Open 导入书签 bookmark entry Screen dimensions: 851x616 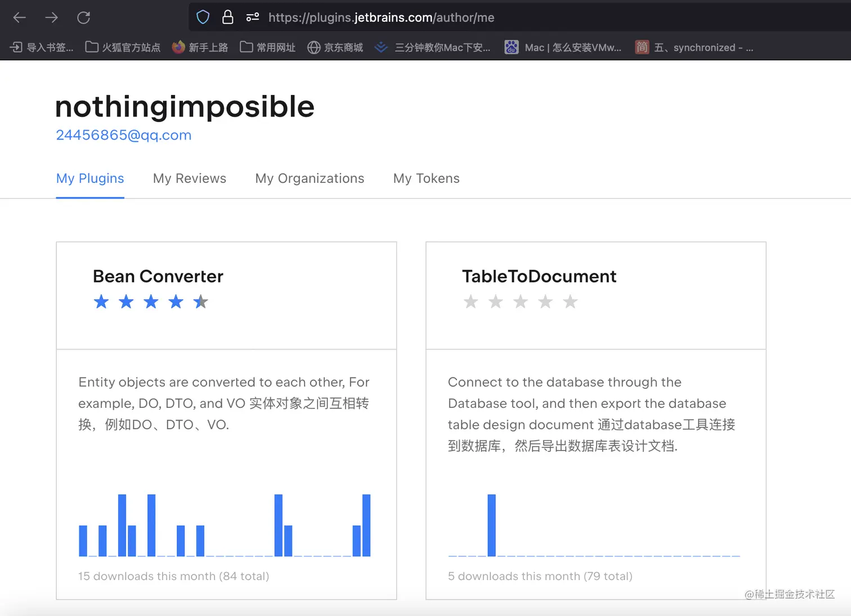point(42,47)
